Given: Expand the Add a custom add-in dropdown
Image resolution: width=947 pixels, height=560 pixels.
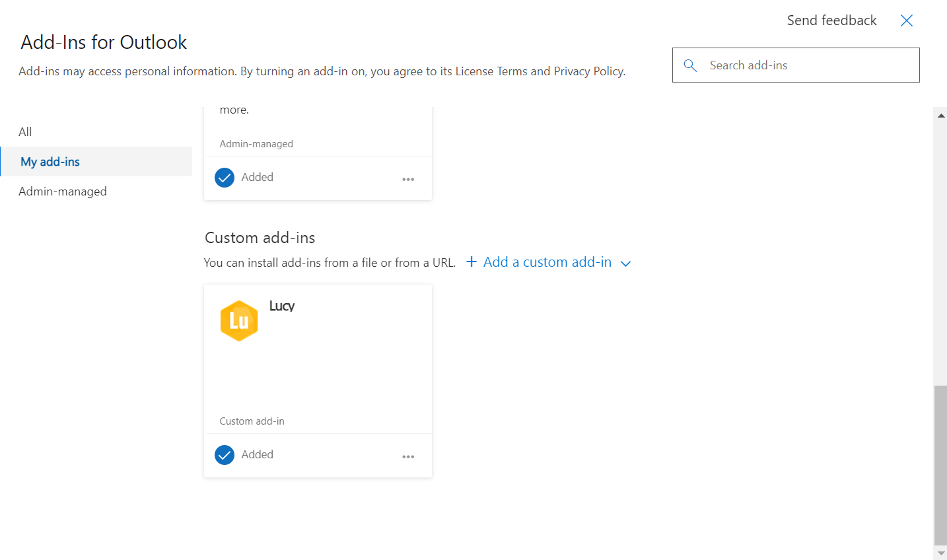Looking at the screenshot, I should pos(625,262).
